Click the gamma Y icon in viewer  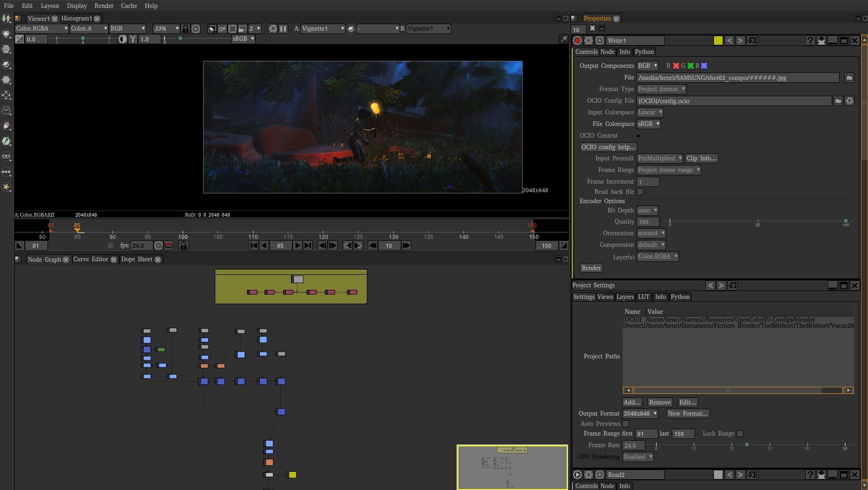click(x=133, y=39)
